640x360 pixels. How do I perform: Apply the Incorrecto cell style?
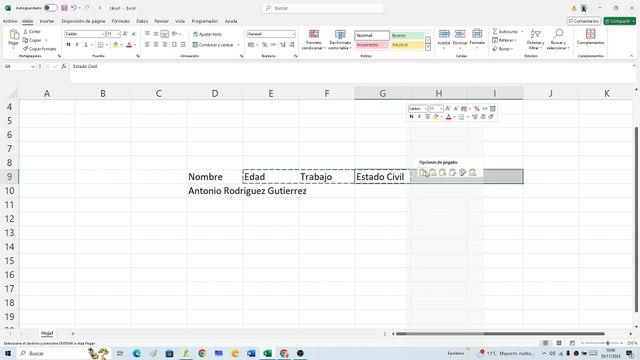[372, 45]
